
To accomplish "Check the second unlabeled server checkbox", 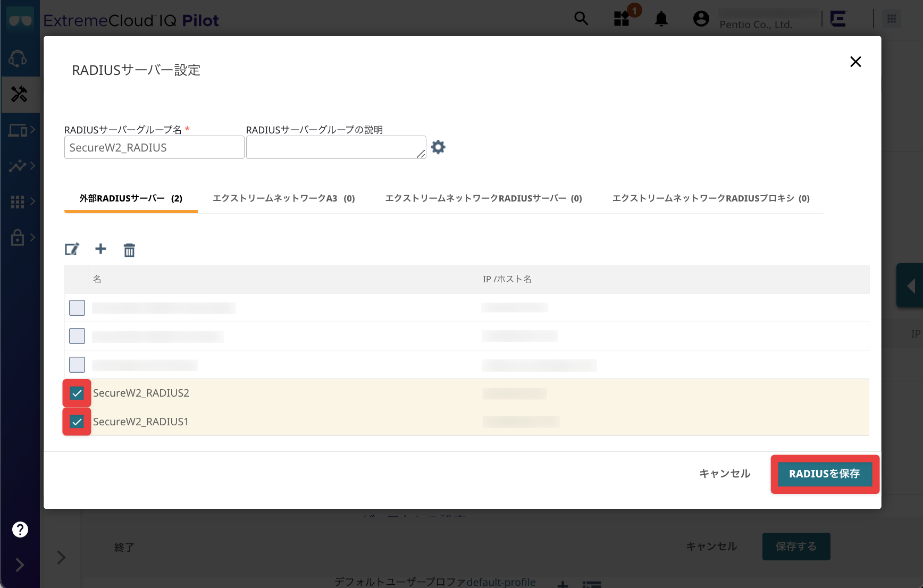I will [77, 336].
